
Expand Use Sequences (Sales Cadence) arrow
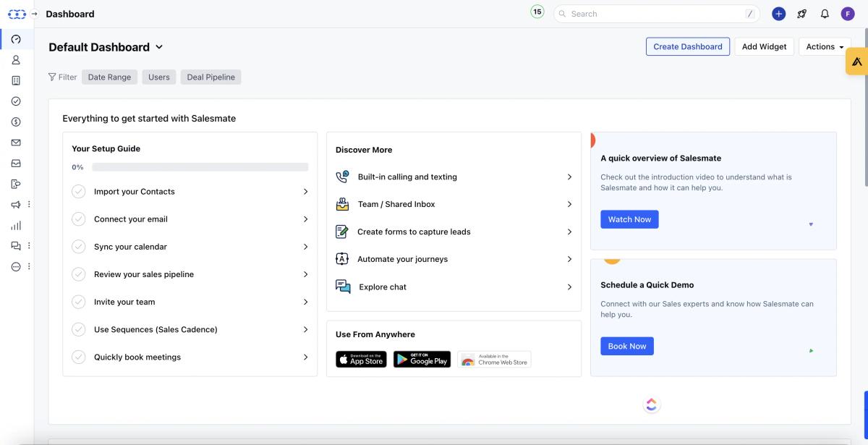[305, 329]
